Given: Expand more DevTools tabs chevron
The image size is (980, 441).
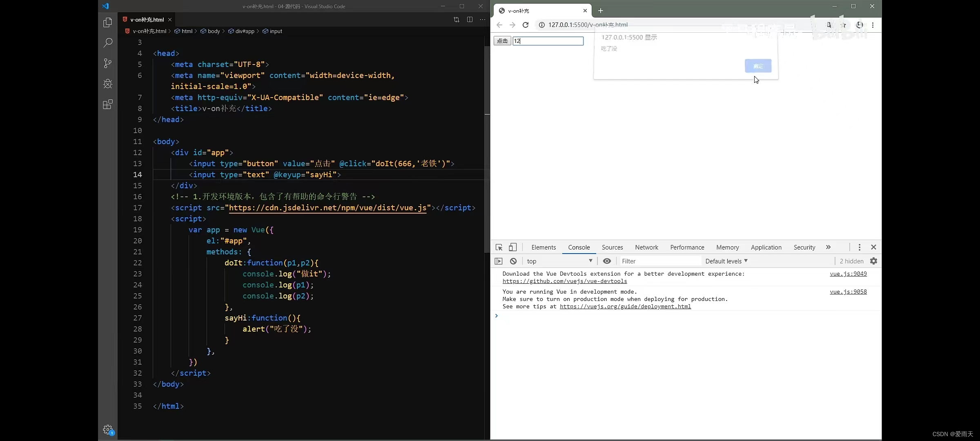Looking at the screenshot, I should [x=828, y=247].
